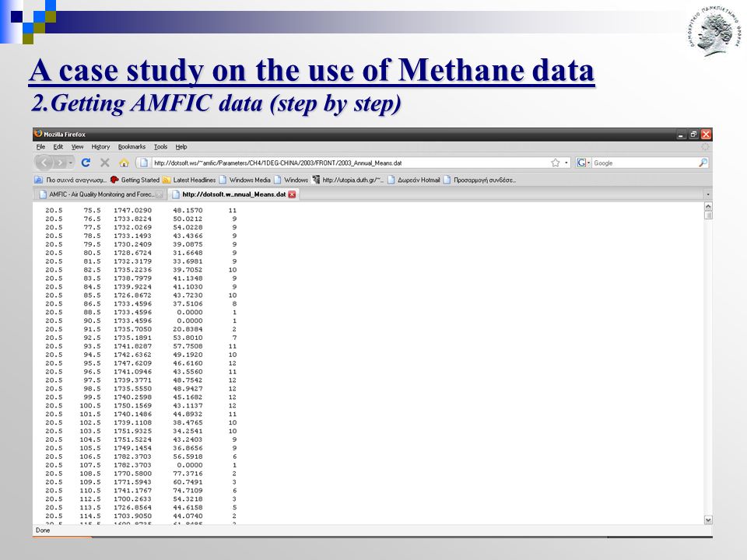Screen dimensions: 747x560
Task: Click the value 57.7508
Action: coord(188,346)
